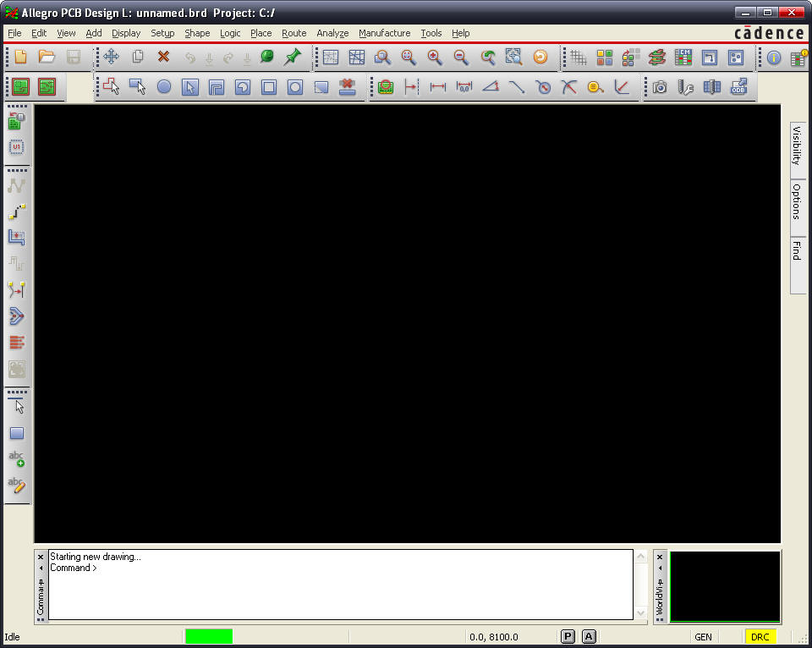Screen dimensions: 812x648
Task: Click the orange Redraw circular arrow icon
Action: [x=540, y=57]
